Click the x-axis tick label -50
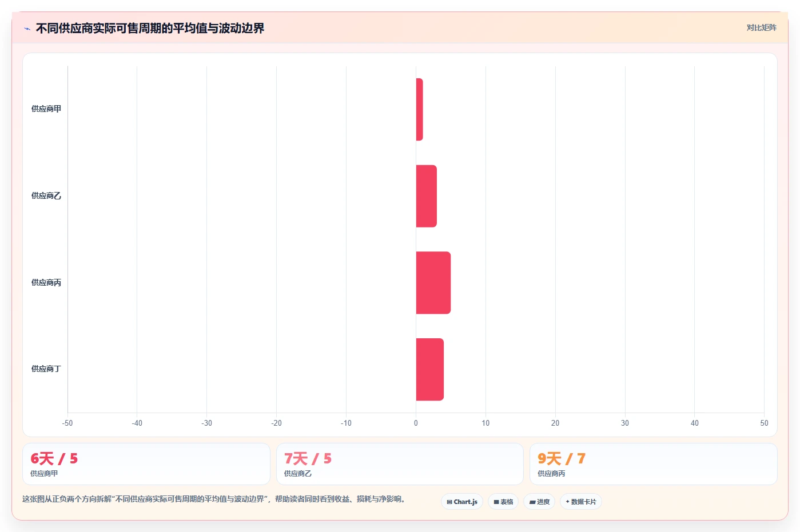 click(x=67, y=423)
